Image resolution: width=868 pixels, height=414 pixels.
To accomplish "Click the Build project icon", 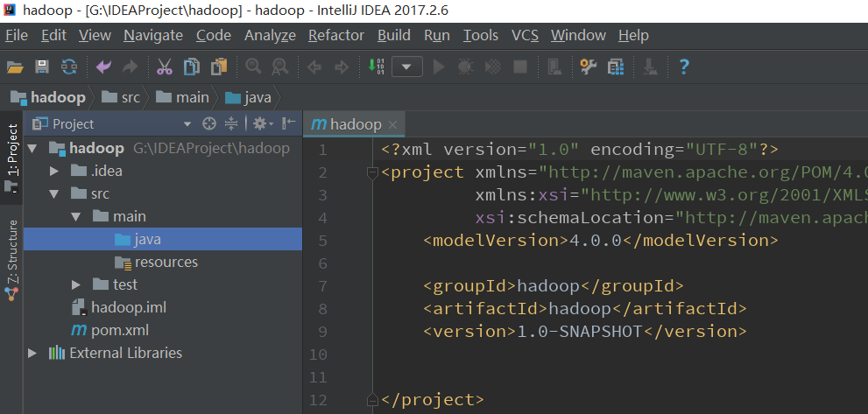I will tap(377, 67).
